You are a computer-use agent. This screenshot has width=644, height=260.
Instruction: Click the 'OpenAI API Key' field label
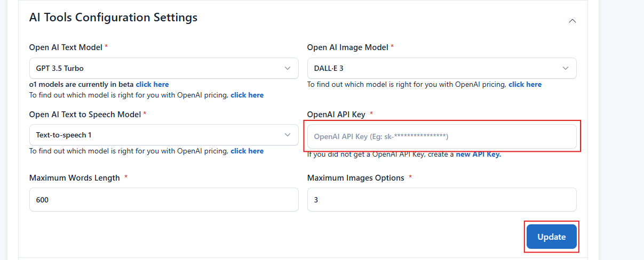coord(337,115)
